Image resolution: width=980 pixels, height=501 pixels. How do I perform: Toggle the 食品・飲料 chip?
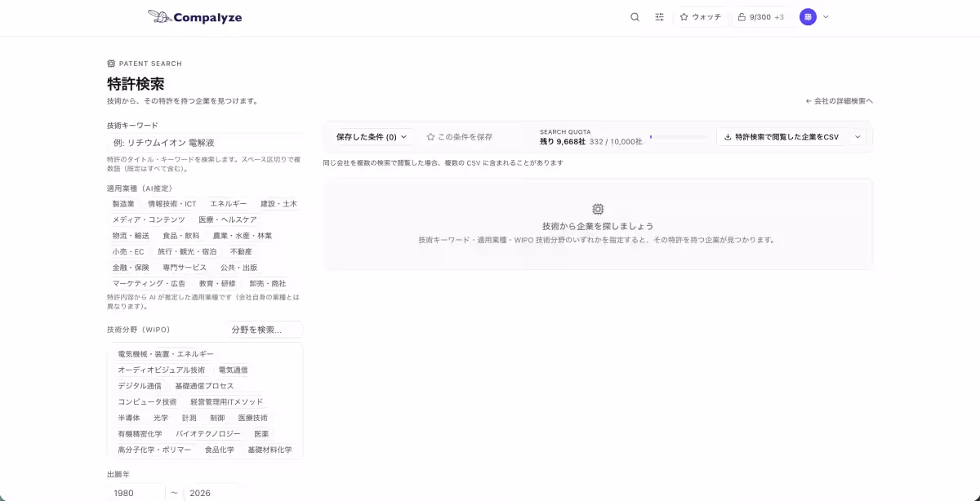[180, 236]
